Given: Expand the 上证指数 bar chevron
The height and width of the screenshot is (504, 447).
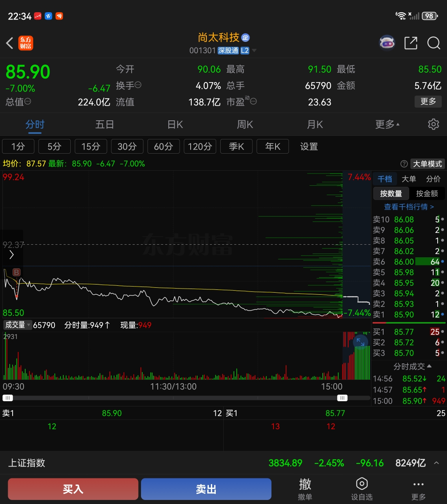Looking at the screenshot, I should pos(436,463).
